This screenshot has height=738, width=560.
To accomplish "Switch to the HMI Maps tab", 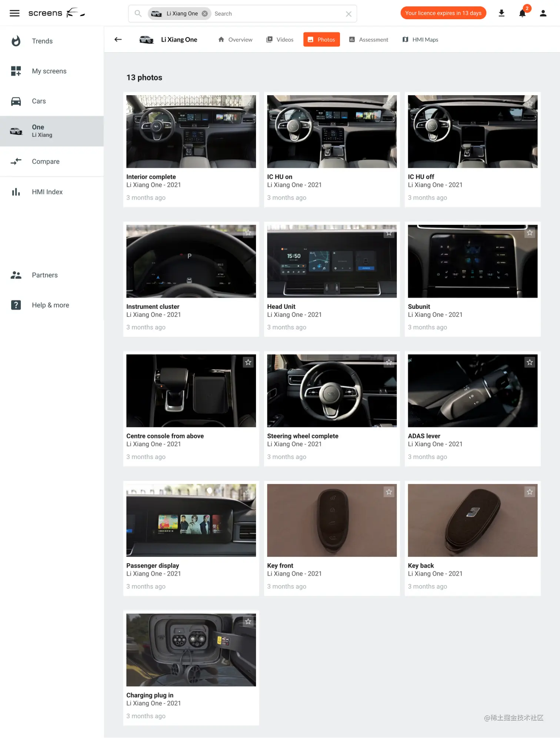I will (420, 40).
